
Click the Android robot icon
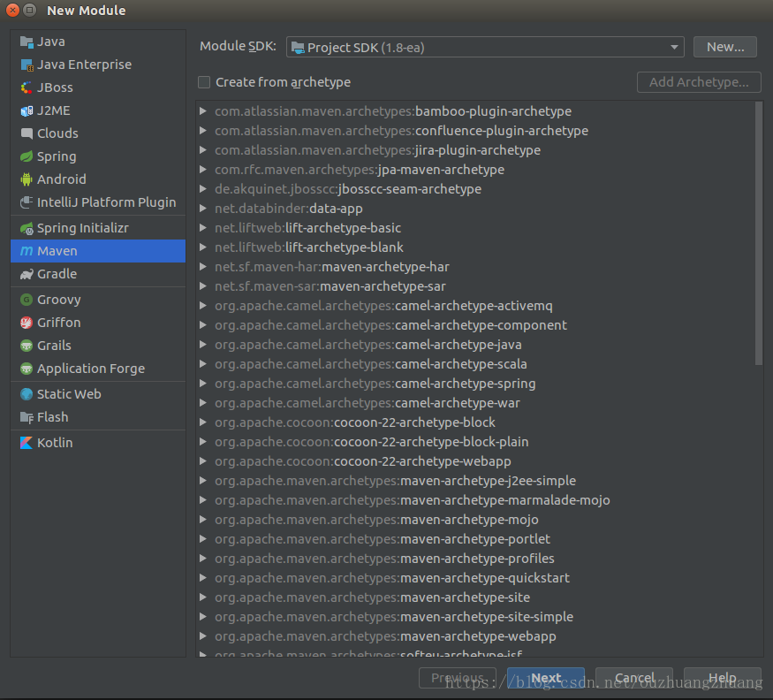[x=27, y=179]
